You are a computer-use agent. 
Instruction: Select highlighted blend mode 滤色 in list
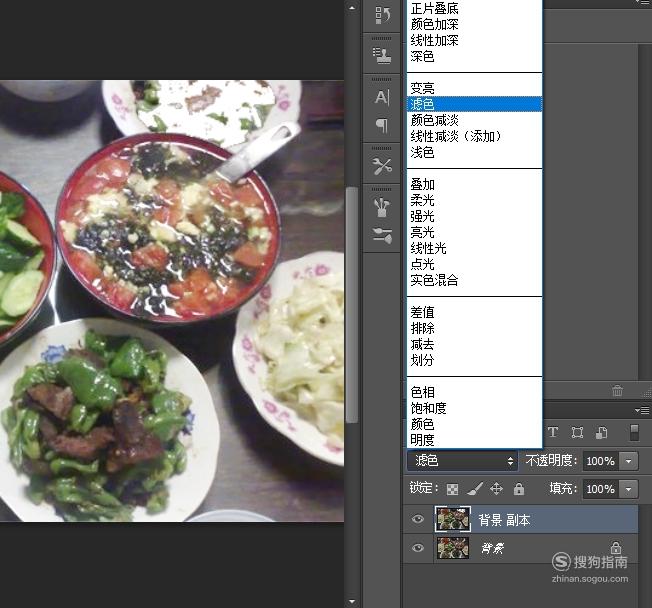pyautogui.click(x=475, y=104)
